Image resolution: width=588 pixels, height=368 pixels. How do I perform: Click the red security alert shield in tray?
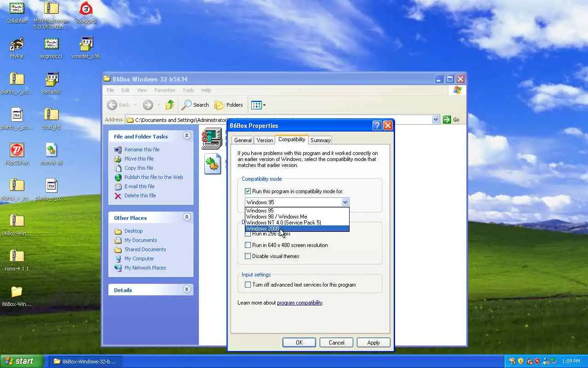(537, 361)
